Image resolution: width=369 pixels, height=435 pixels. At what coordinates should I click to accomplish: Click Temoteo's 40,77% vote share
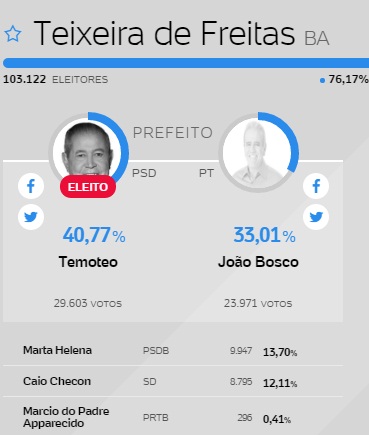(94, 235)
